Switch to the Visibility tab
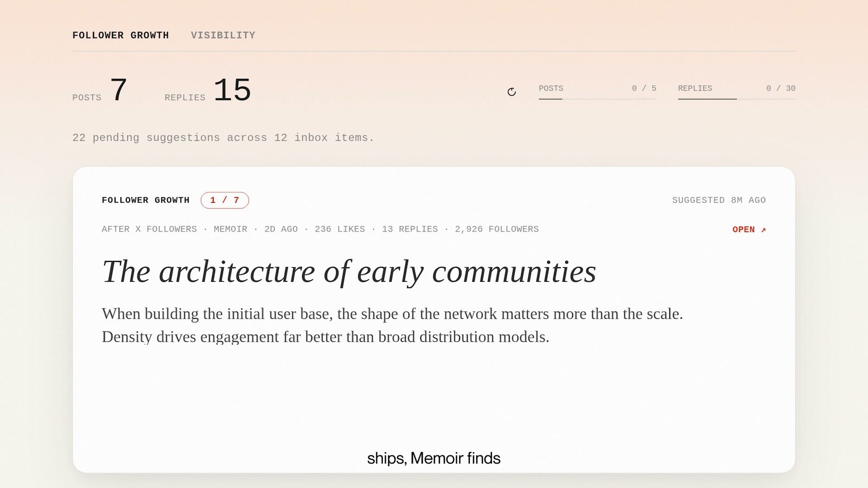The height and width of the screenshot is (488, 868). click(x=223, y=35)
